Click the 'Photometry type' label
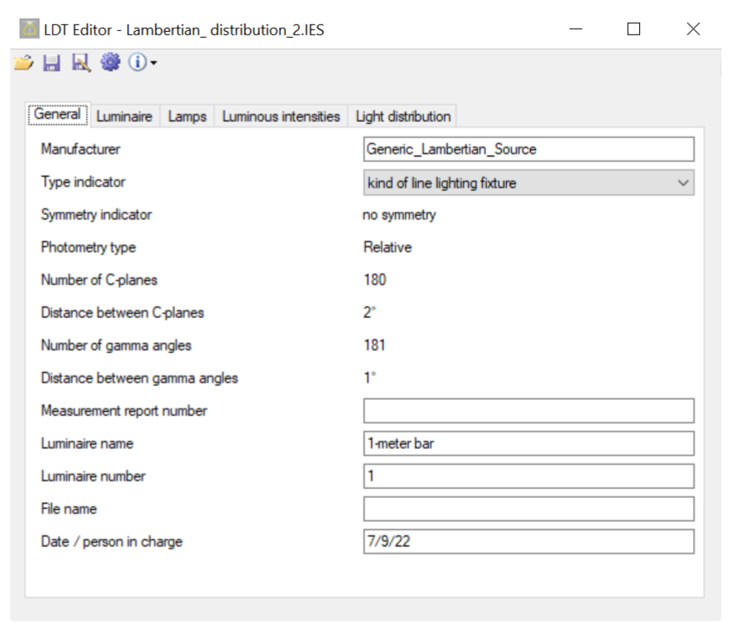The height and width of the screenshot is (633, 735). 88,248
